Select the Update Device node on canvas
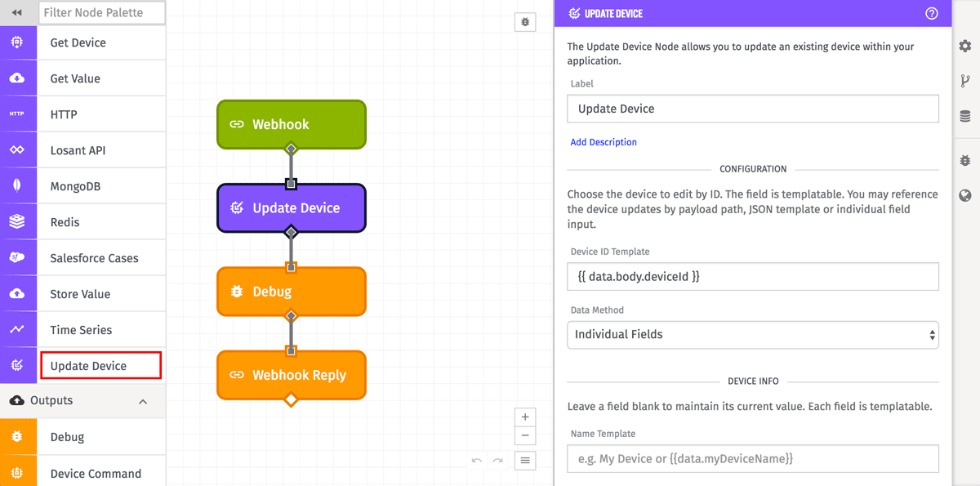 (x=292, y=207)
